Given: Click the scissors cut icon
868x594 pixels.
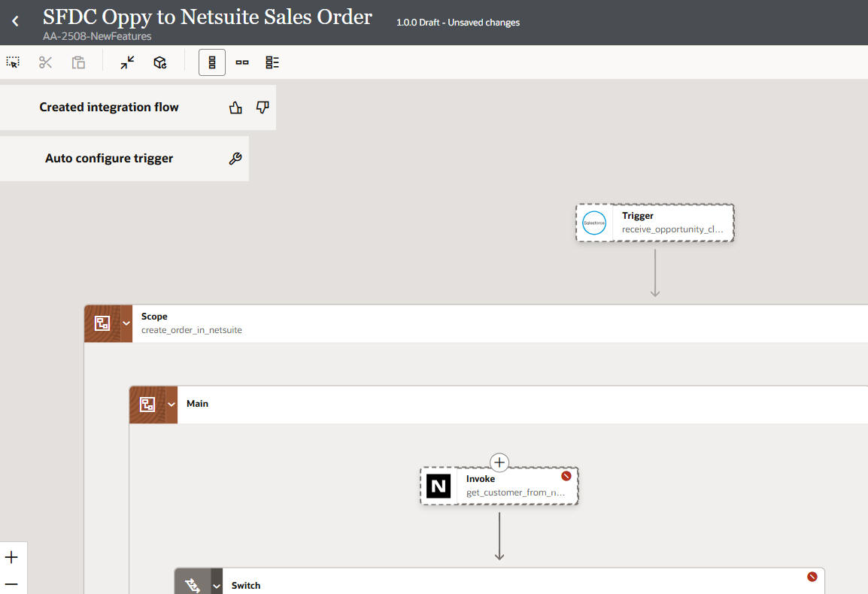Looking at the screenshot, I should tap(46, 62).
